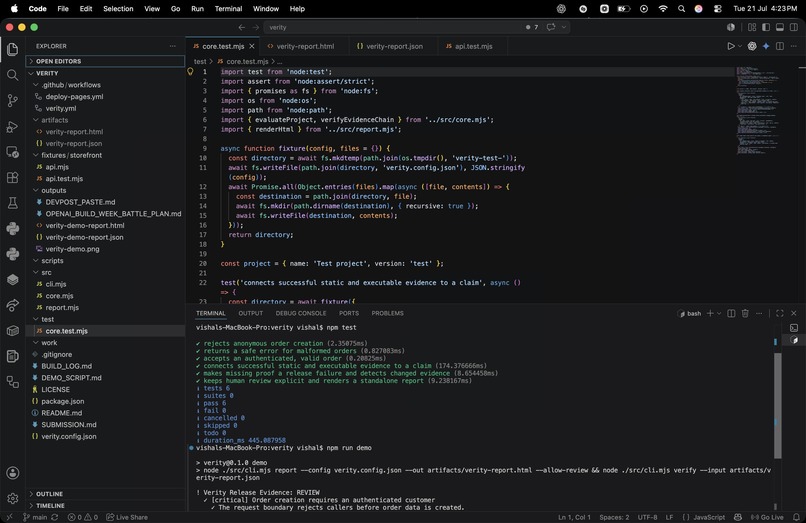Click the editor minimap

759,110
